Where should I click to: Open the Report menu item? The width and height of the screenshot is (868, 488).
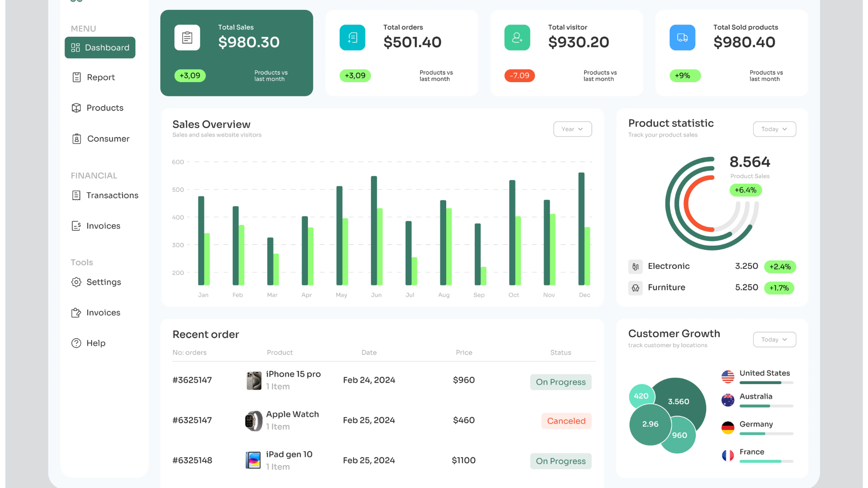click(94, 77)
